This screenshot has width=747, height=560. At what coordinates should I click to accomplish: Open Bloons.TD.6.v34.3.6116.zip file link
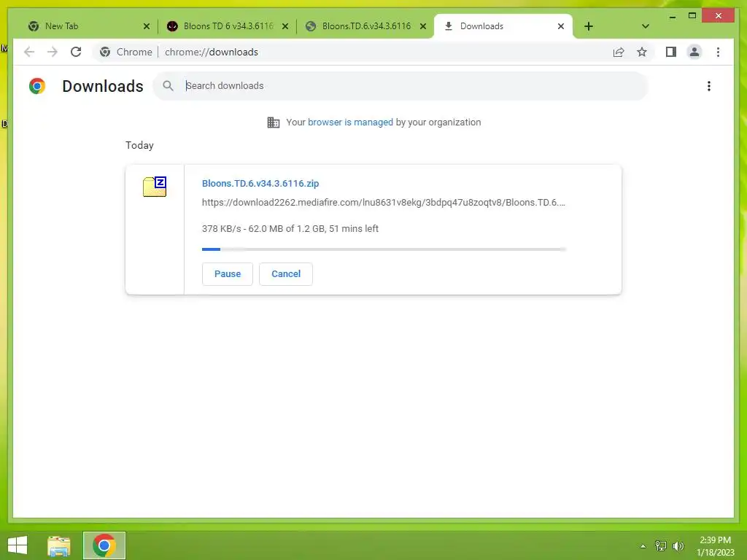(260, 183)
